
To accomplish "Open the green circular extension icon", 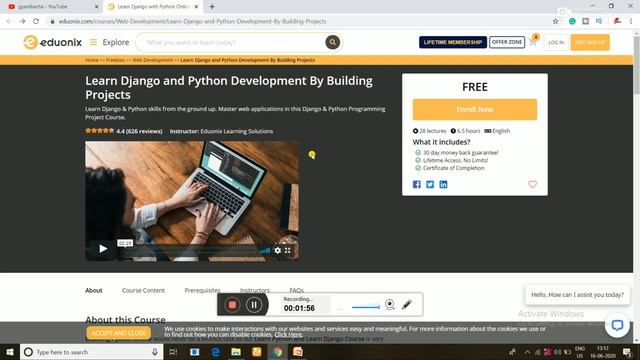I will tap(572, 21).
